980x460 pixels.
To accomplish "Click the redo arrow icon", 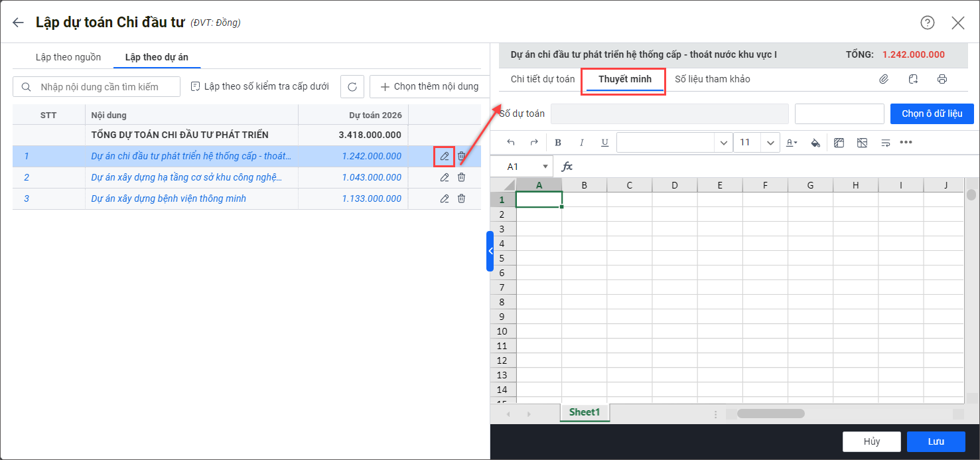I will (533, 143).
